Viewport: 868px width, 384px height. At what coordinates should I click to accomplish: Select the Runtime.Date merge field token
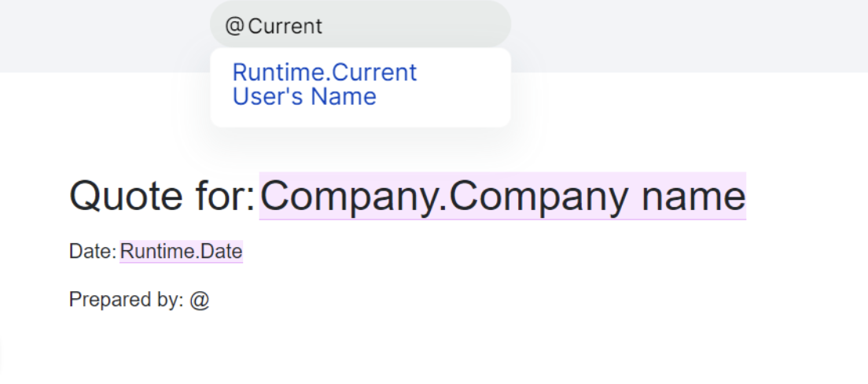181,252
